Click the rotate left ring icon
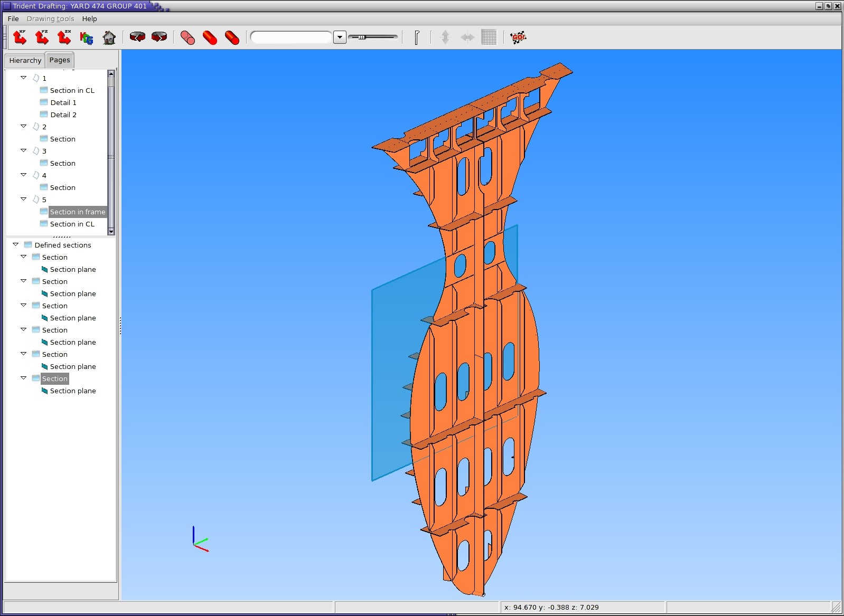 point(137,37)
